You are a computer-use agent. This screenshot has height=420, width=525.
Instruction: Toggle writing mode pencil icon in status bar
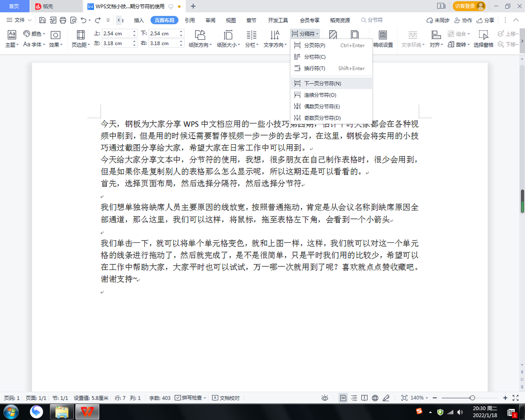tap(386, 398)
